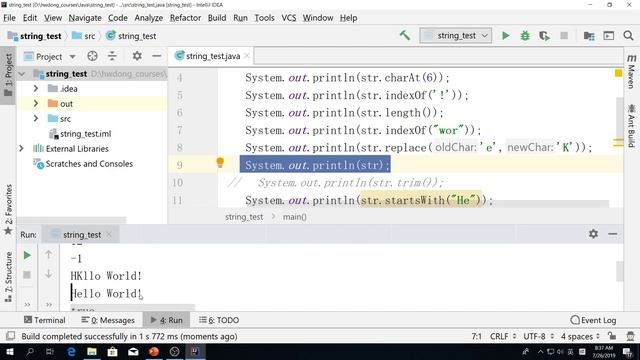Close the string_test.java editor tab

point(247,56)
